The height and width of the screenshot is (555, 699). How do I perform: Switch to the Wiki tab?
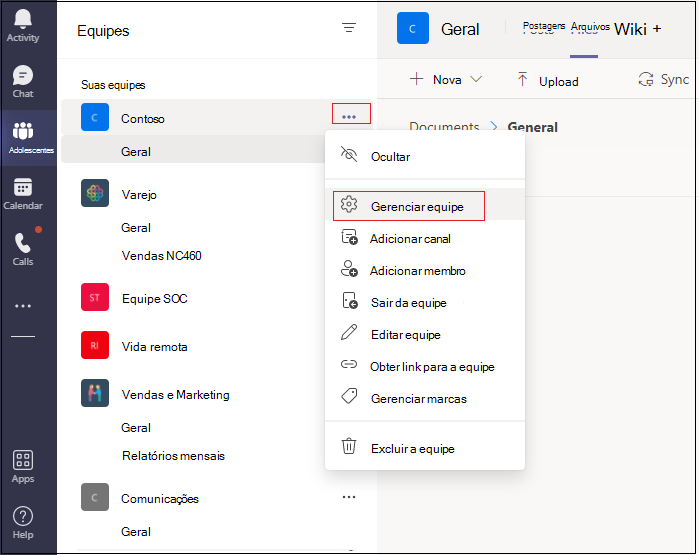point(630,29)
